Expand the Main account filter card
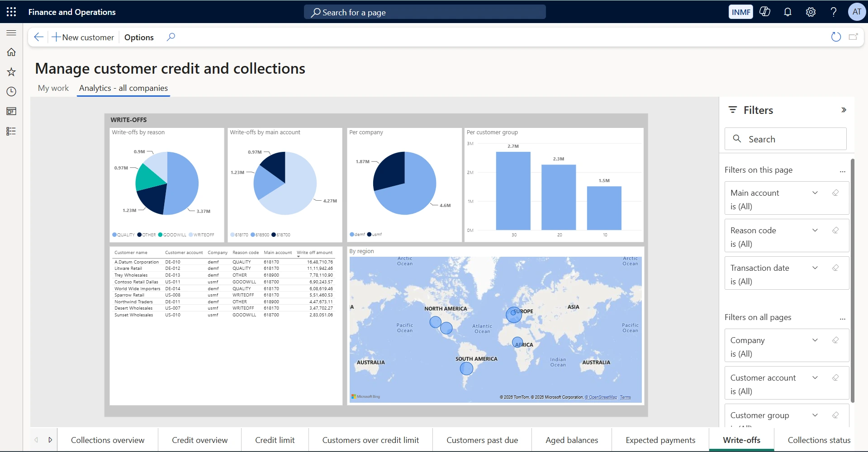 coord(815,193)
